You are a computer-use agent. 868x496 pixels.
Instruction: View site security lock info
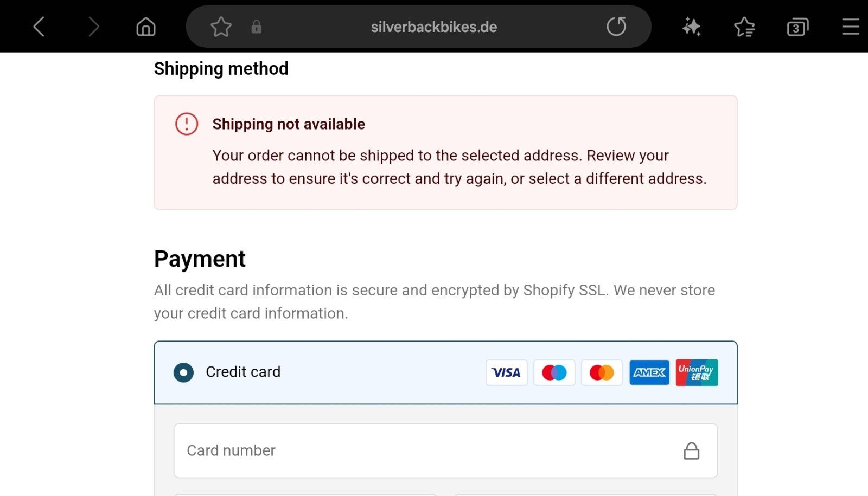257,27
